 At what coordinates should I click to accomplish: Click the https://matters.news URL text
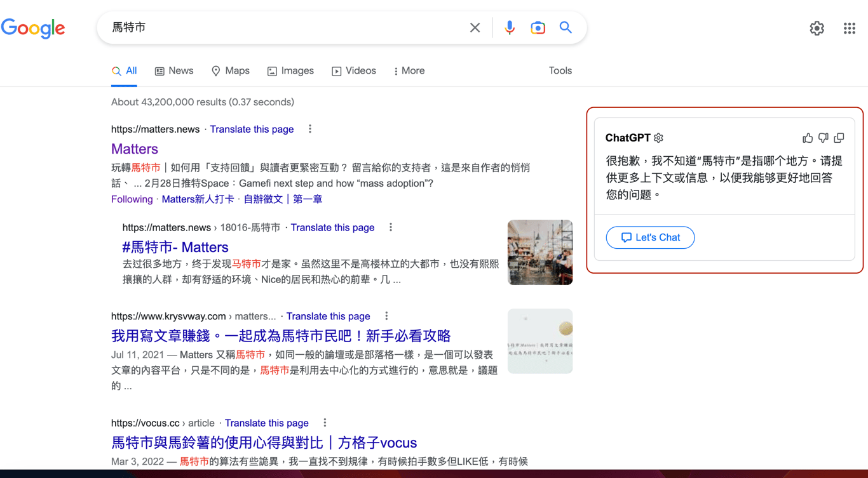tap(156, 129)
